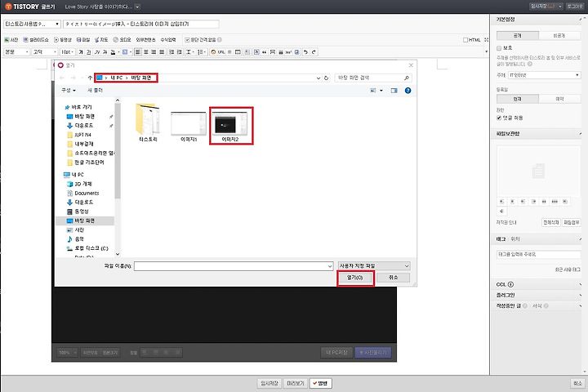The height and width of the screenshot is (392, 588).
Task: Select 바탕 화면 under 바로 가기
Action: tap(84, 116)
